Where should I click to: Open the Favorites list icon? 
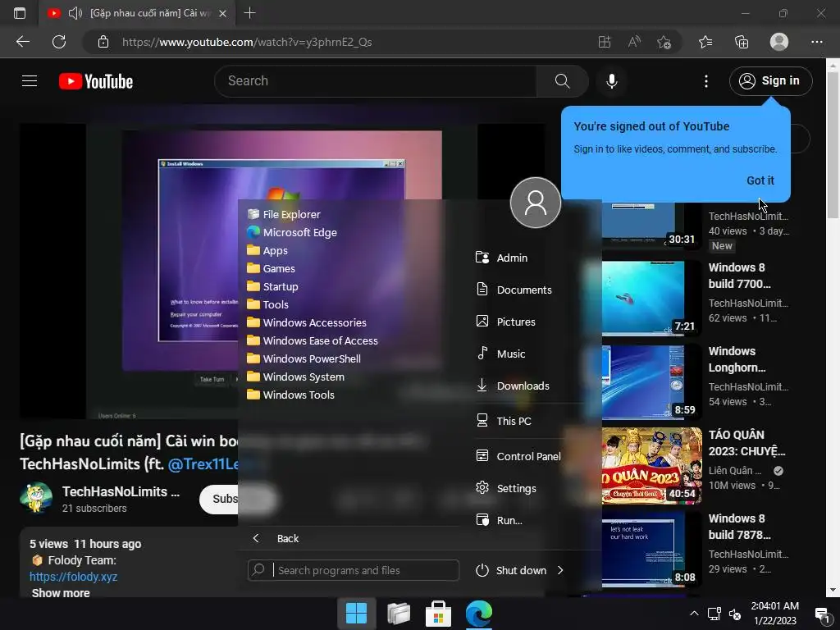tap(705, 42)
